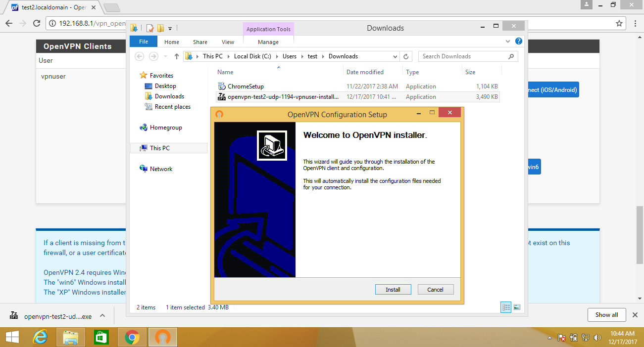
Task: Select 'Local Disk (C:)' in the address breadcrumb
Action: pyautogui.click(x=252, y=56)
